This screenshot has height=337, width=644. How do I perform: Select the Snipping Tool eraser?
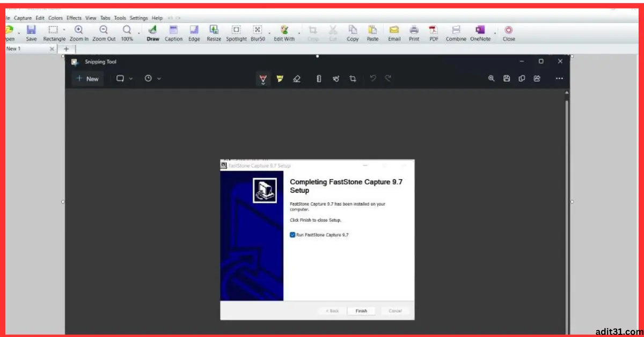297,79
